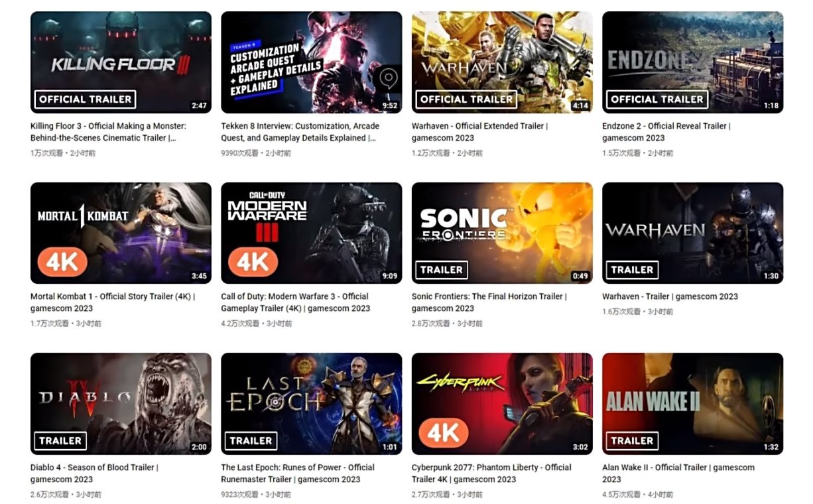Select the Last Epoch Runemaster thumbnail

click(312, 404)
